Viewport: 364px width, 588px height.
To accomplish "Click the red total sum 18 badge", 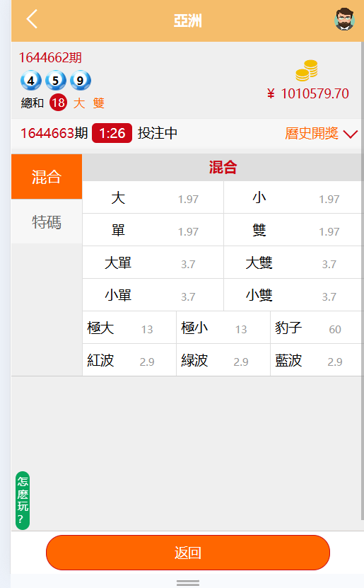I will [59, 103].
